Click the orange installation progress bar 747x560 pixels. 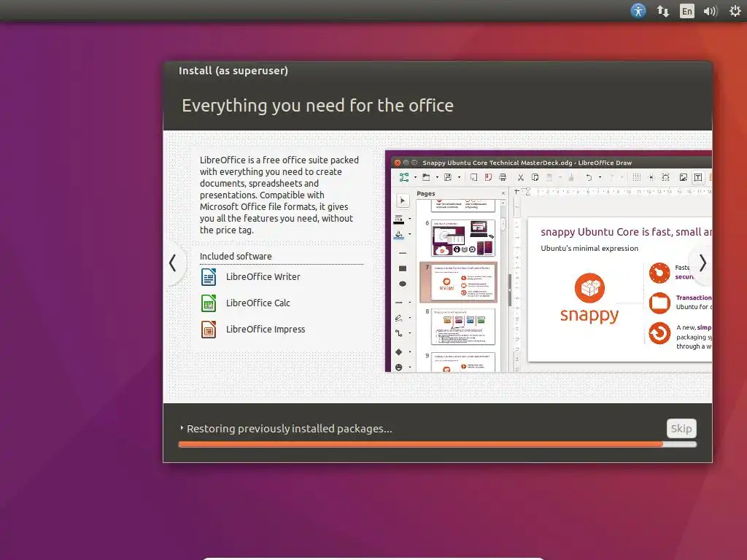click(x=437, y=444)
